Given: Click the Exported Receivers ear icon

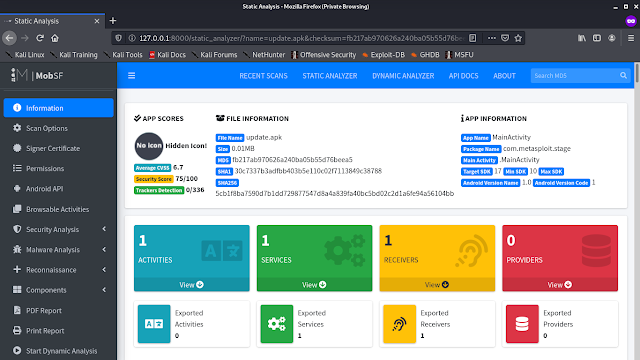Looking at the screenshot, I should 399,324.
